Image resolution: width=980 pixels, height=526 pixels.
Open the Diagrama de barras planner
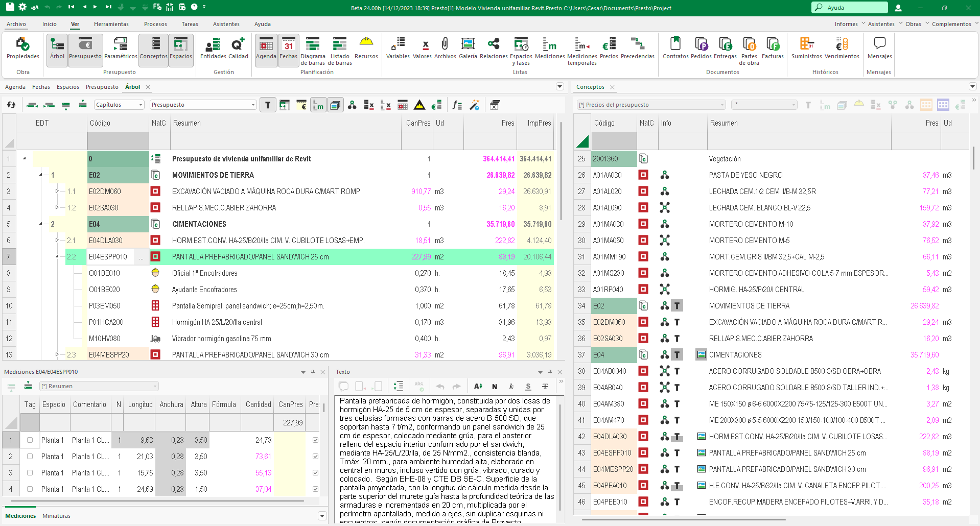click(x=313, y=51)
